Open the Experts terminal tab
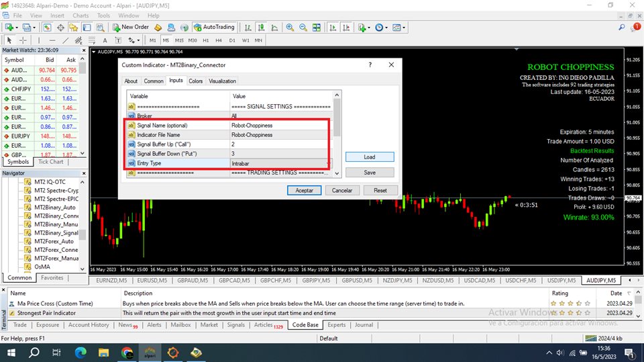Image resolution: width=644 pixels, height=362 pixels. click(336, 324)
